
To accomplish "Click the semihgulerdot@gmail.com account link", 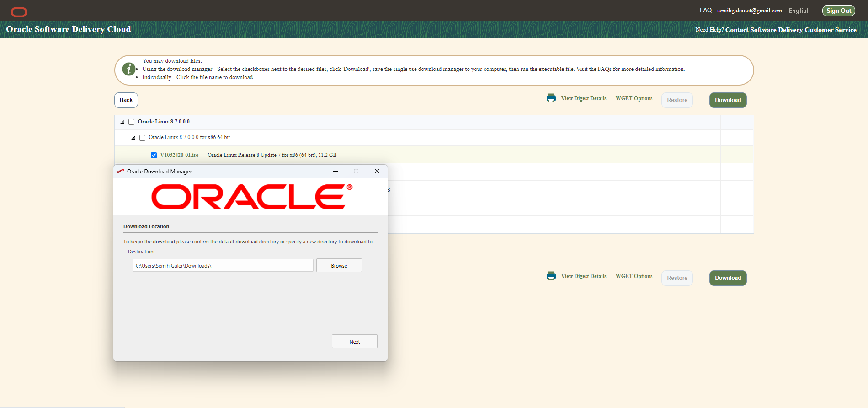I will (x=750, y=11).
